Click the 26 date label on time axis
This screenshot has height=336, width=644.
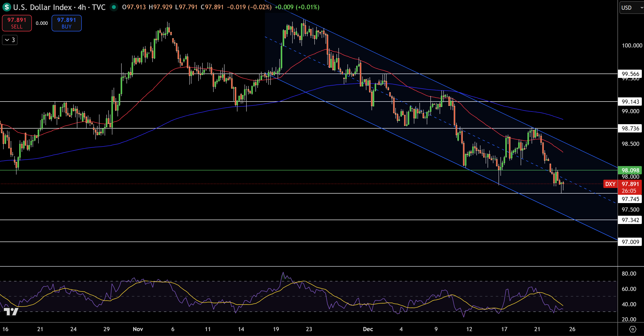pyautogui.click(x=572, y=329)
